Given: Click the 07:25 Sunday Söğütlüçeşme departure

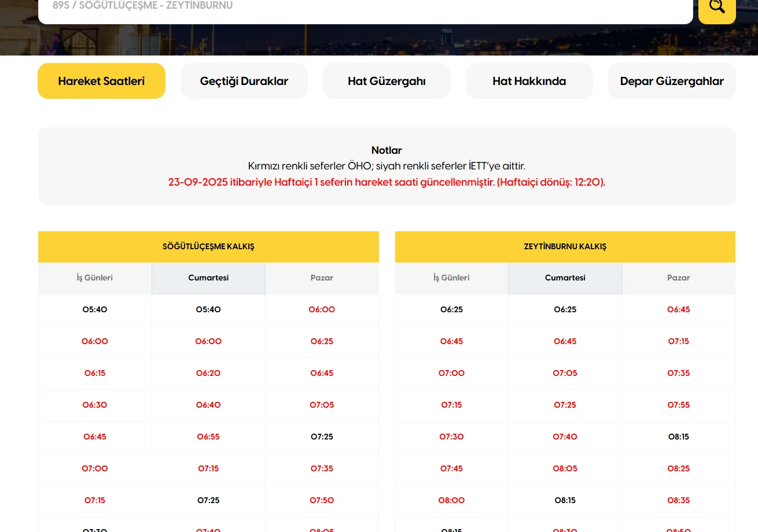Looking at the screenshot, I should point(322,437).
